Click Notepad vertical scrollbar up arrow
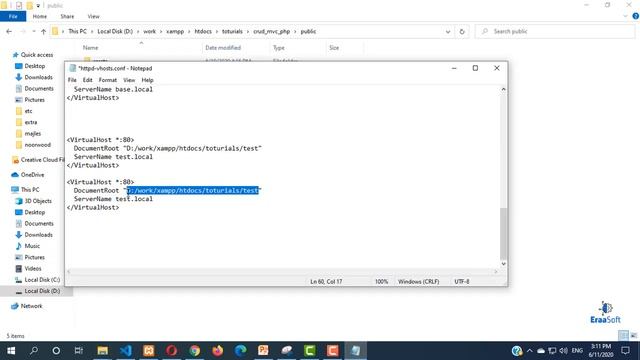Image resolution: width=640 pixels, height=360 pixels. coord(503,89)
